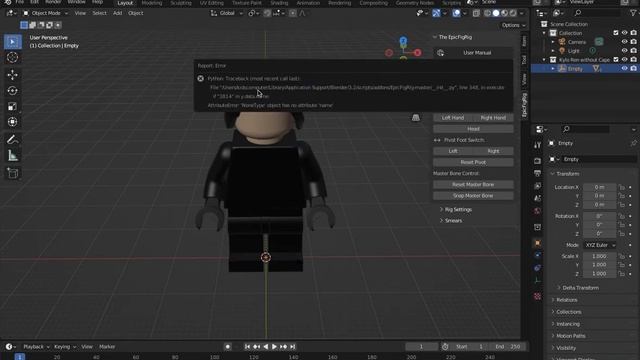Uncheck the Collection exclude checkbox
The width and height of the screenshot is (640, 360).
point(616,33)
